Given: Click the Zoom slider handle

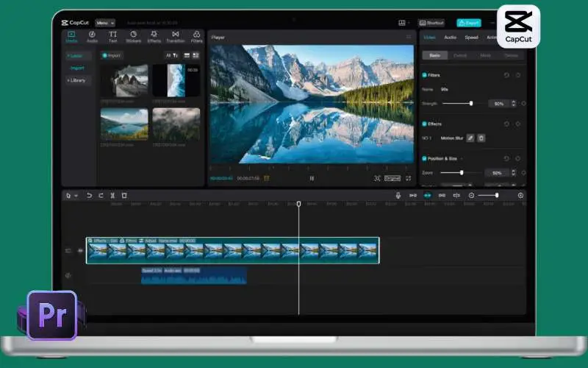Looking at the screenshot, I should tap(462, 173).
